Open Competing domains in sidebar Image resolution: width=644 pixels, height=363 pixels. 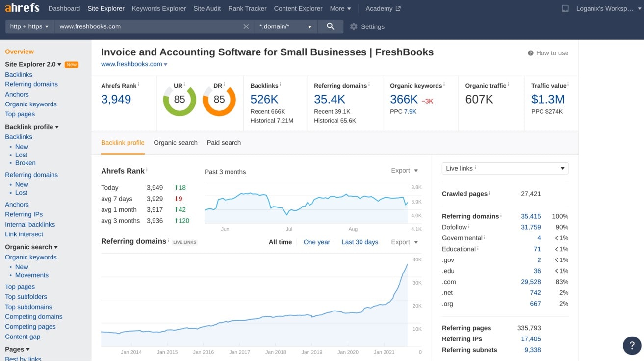click(34, 316)
